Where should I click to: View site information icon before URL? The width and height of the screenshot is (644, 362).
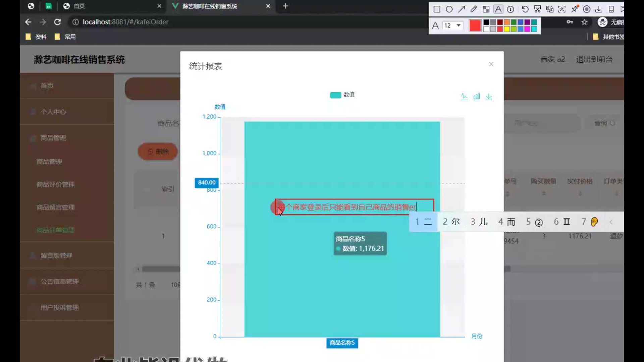pos(75,22)
